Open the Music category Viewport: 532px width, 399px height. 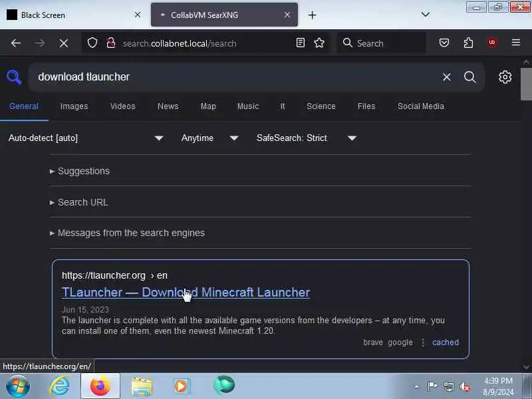click(x=248, y=106)
